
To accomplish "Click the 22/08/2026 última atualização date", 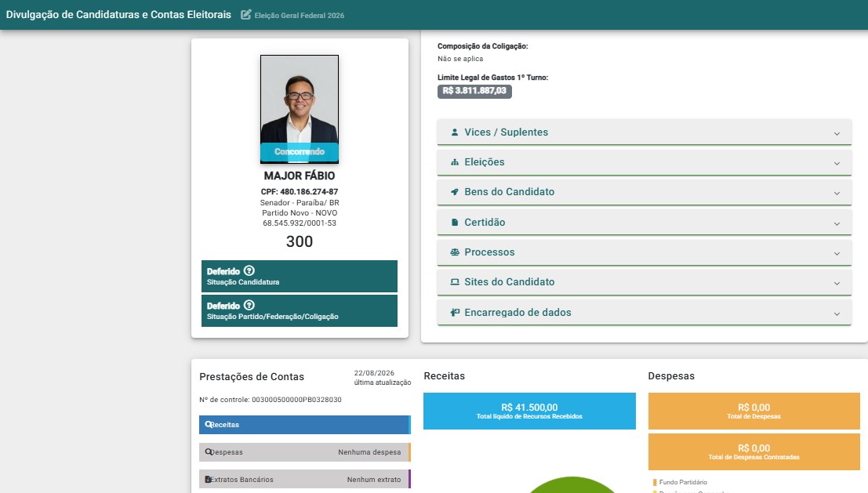I will tap(374, 373).
